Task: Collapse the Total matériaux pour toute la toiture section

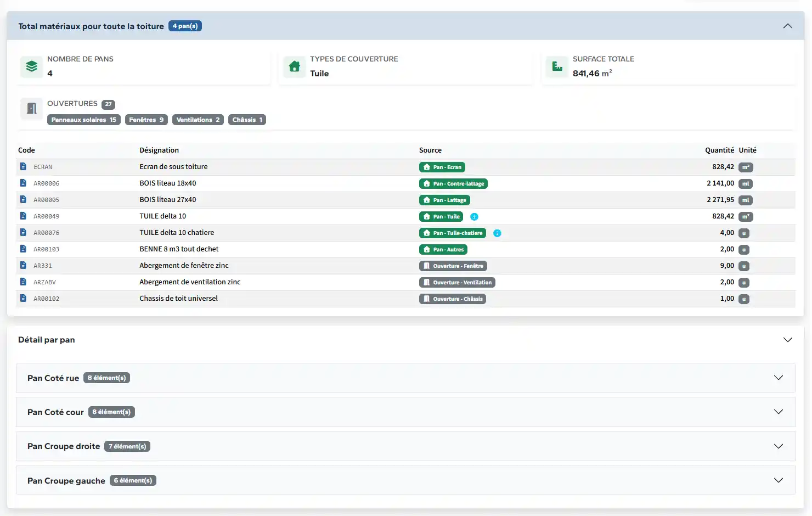Action: coord(787,26)
